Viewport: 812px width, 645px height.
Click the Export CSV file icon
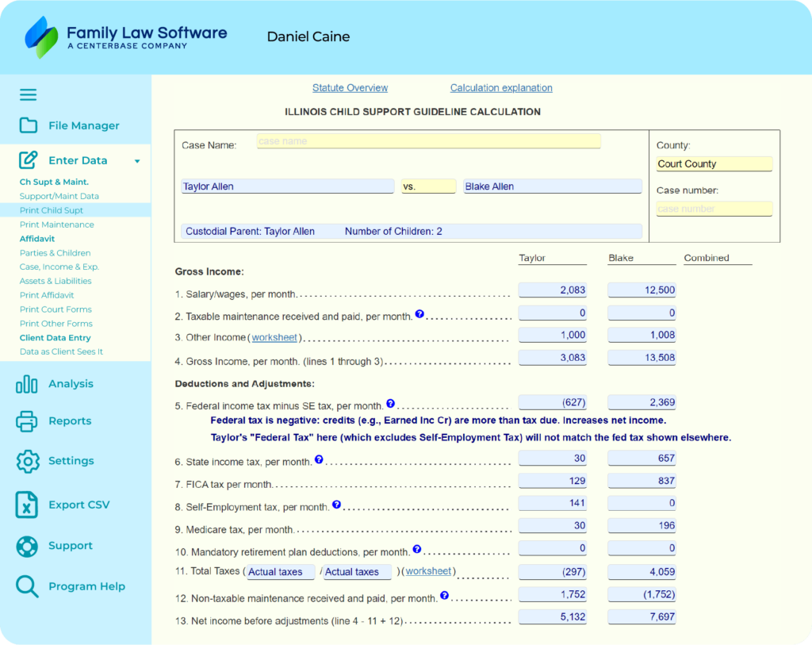point(27,505)
